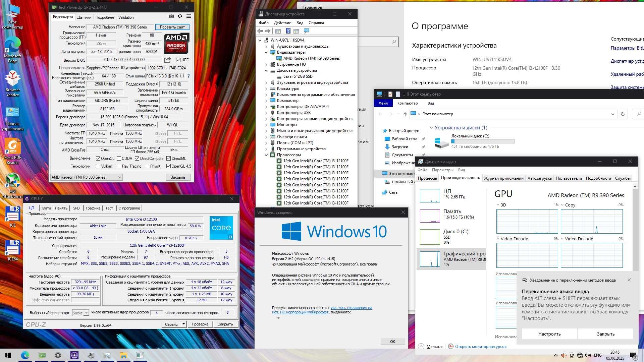Expand the Мониторы node in Device Manager
644x362 pixels.
tap(266, 125)
